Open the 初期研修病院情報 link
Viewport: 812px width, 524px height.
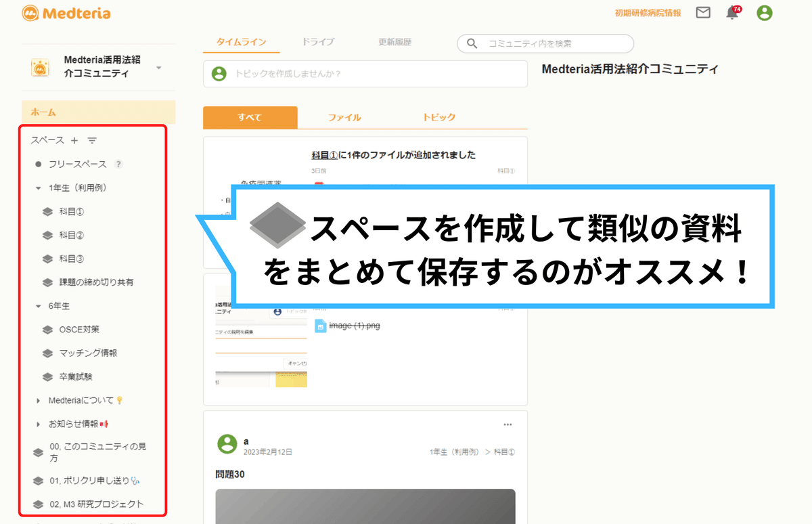click(x=648, y=13)
